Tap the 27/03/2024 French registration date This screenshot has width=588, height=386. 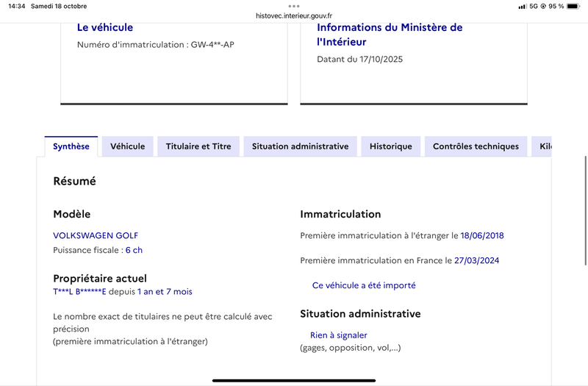477,260
